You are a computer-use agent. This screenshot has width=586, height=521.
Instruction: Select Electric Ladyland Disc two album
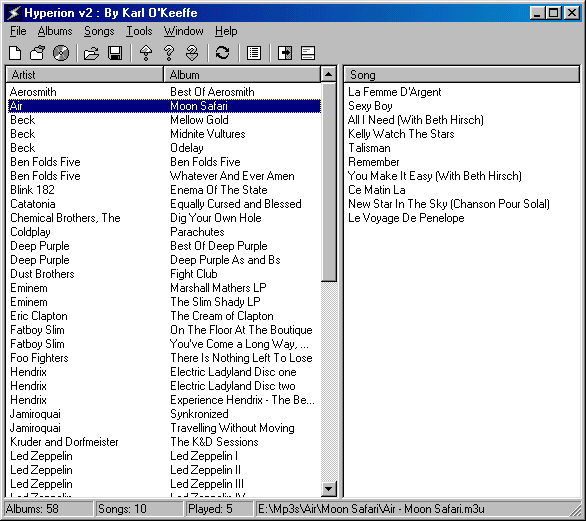click(x=164, y=386)
